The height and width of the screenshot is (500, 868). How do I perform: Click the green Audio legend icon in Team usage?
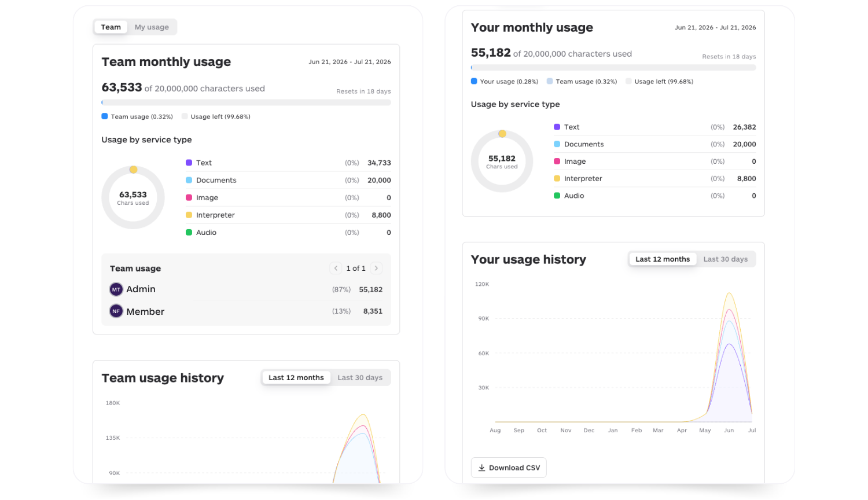click(189, 232)
